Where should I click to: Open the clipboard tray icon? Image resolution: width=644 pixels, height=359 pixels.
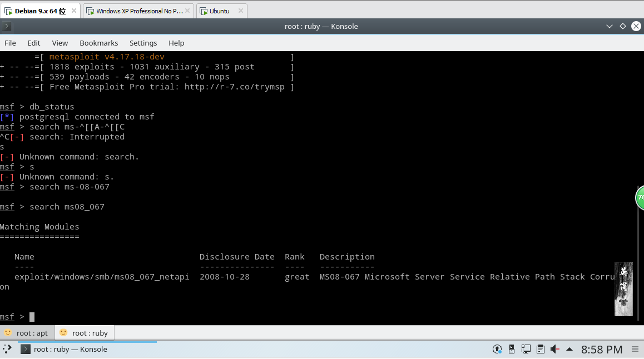(541, 349)
